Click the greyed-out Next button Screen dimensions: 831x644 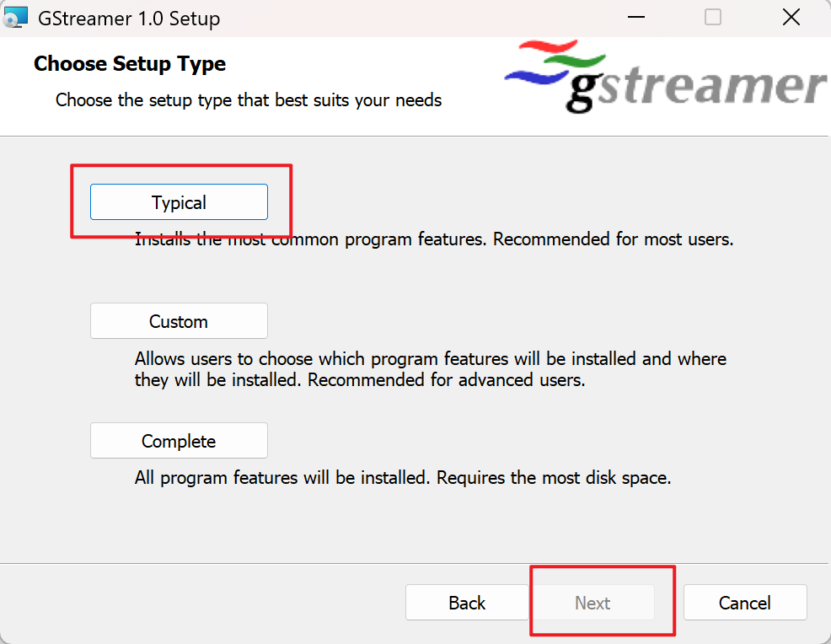592,603
